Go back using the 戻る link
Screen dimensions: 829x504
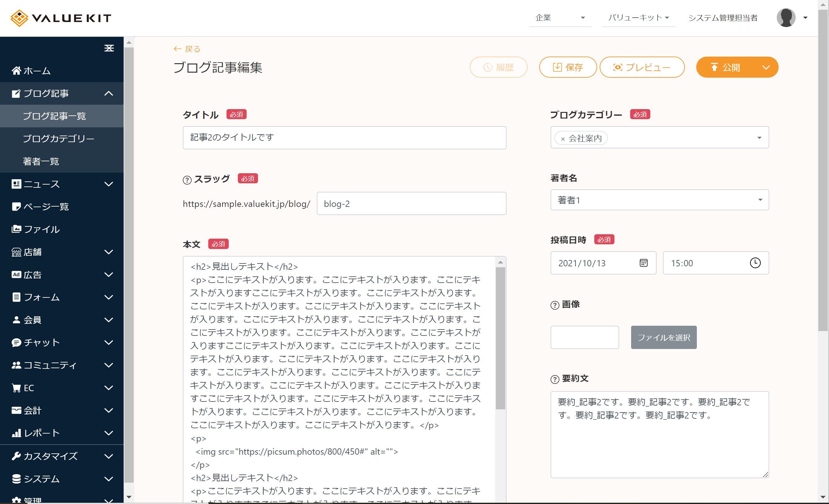click(187, 49)
